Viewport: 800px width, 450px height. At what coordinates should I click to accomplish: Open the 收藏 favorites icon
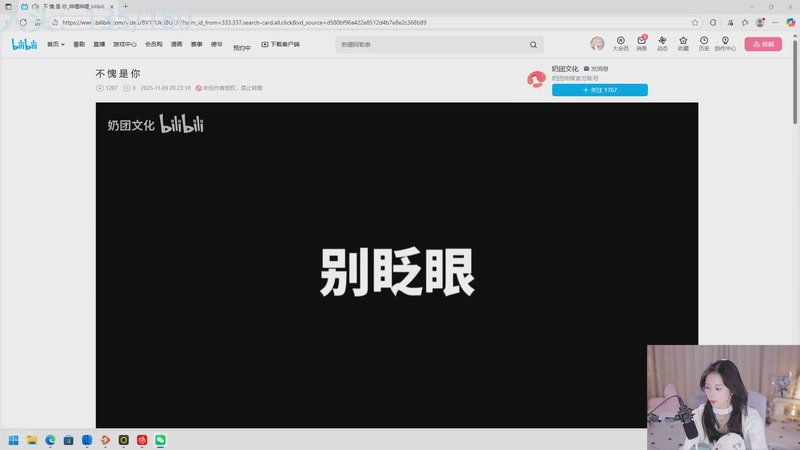(x=683, y=44)
